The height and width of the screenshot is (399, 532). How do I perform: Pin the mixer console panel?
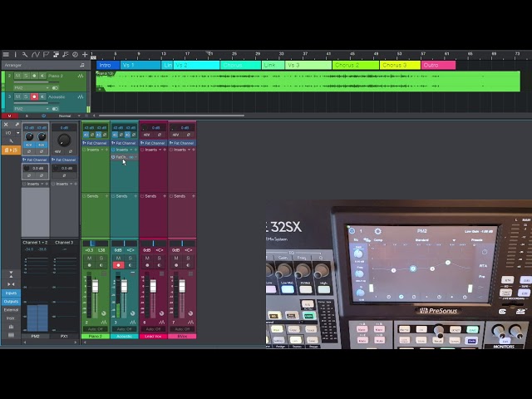17,125
